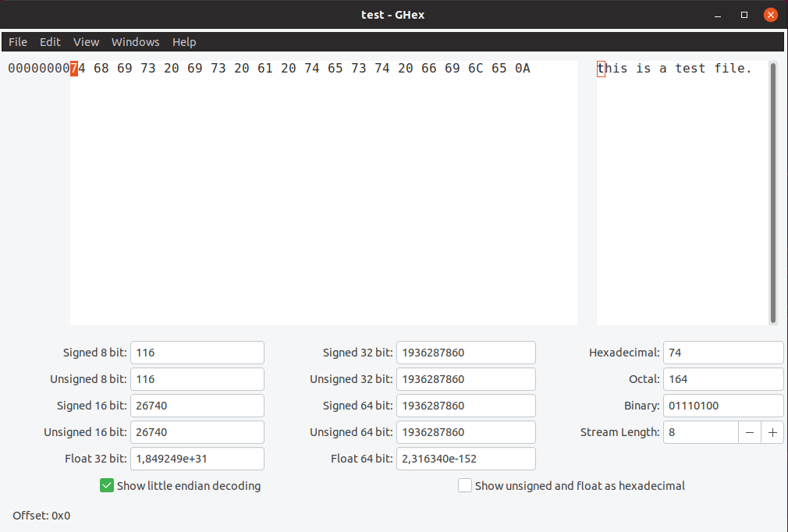Click the Octal value field
The width and height of the screenshot is (788, 532).
[x=722, y=379]
